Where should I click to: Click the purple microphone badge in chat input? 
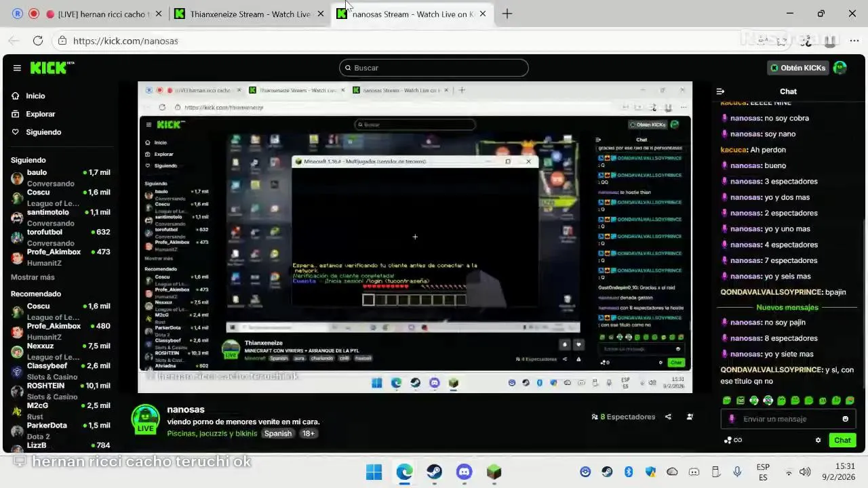pos(732,419)
